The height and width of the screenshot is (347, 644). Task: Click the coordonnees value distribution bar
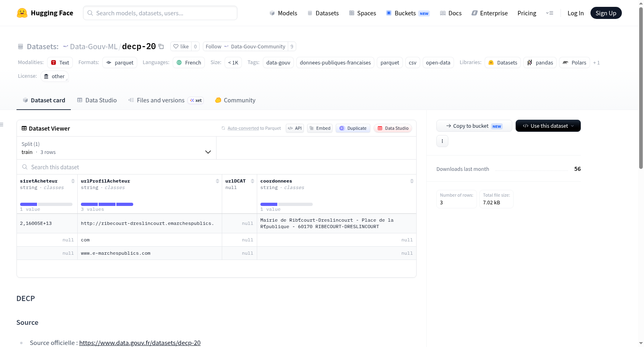pos(287,204)
